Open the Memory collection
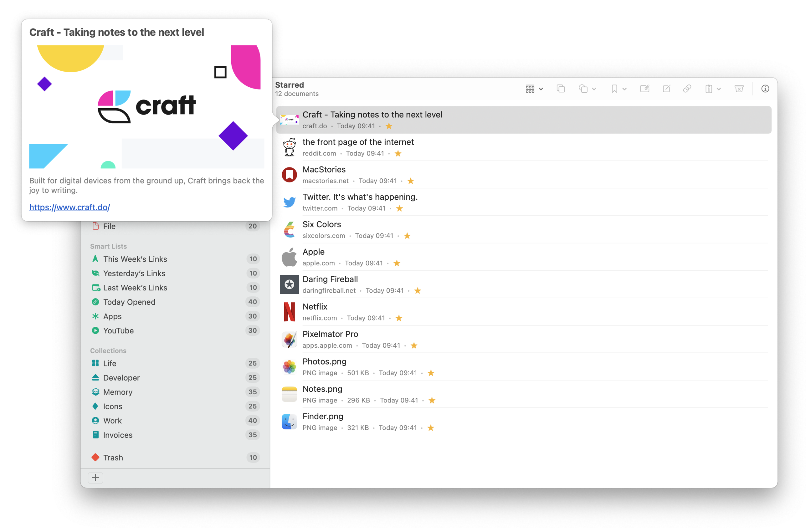The height and width of the screenshot is (532, 811). click(x=175, y=392)
